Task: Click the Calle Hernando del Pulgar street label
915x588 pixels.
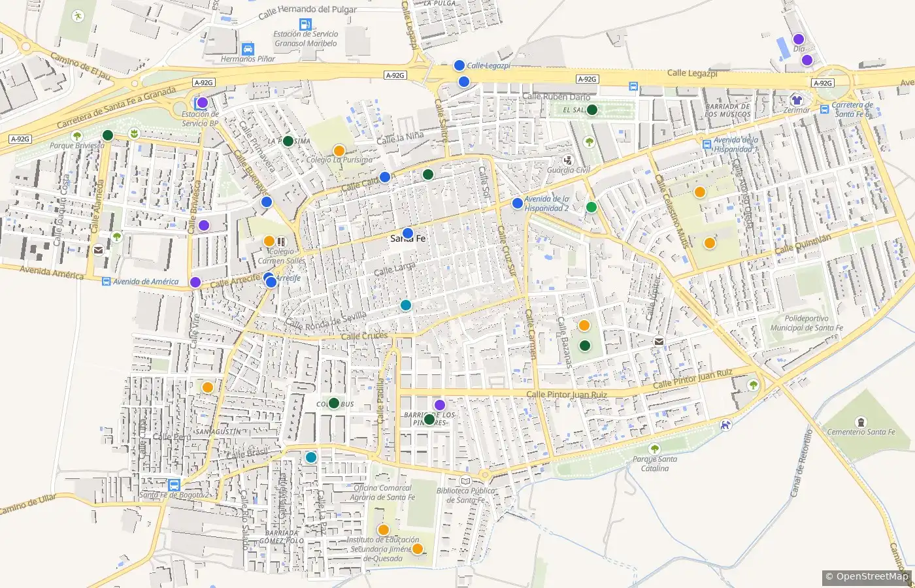Action: tap(308, 12)
